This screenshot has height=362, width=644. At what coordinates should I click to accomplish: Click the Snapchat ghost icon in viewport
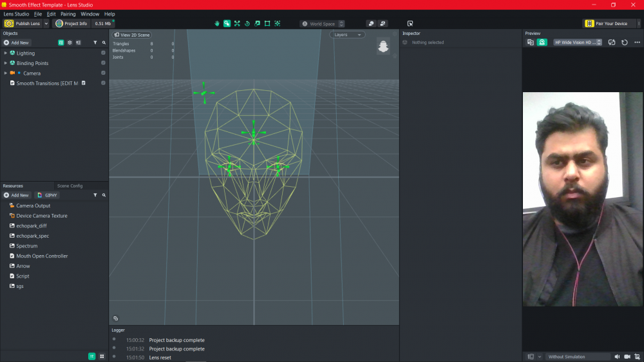tap(383, 46)
